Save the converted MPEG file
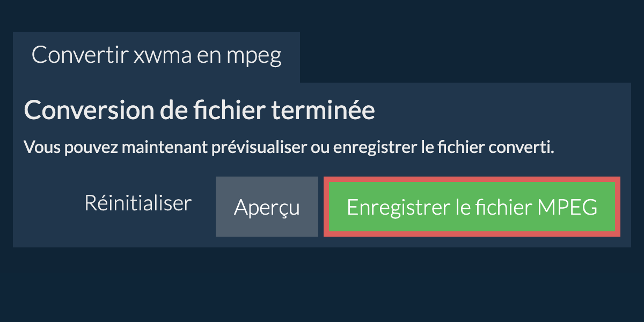Viewport: 644px width, 322px height. pyautogui.click(x=472, y=207)
